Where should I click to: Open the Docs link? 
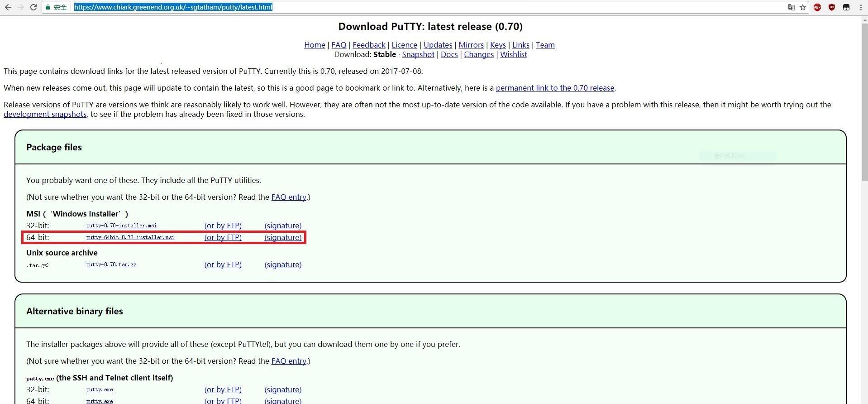point(449,54)
